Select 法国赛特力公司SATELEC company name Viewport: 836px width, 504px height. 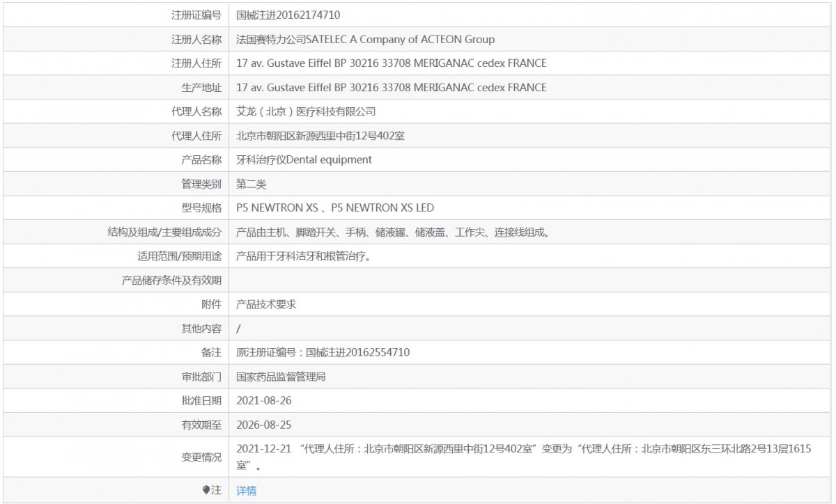[x=366, y=39]
